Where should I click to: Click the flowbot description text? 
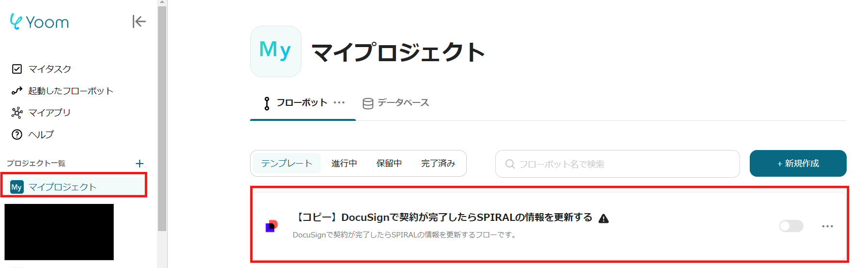coord(405,235)
